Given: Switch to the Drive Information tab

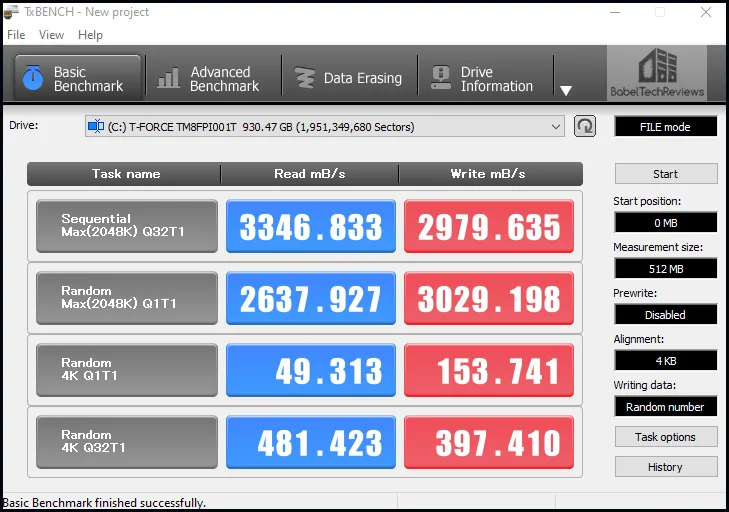Looking at the screenshot, I should click(485, 78).
